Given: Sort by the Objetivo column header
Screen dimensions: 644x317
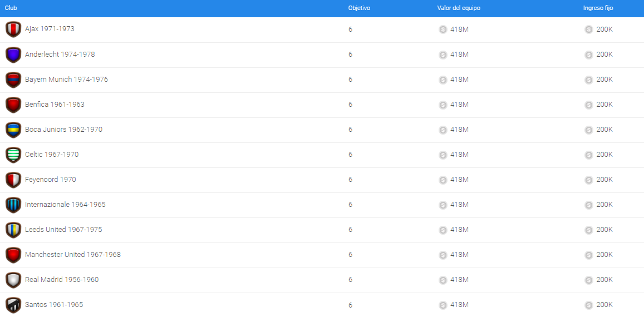Looking at the screenshot, I should pyautogui.click(x=359, y=8).
